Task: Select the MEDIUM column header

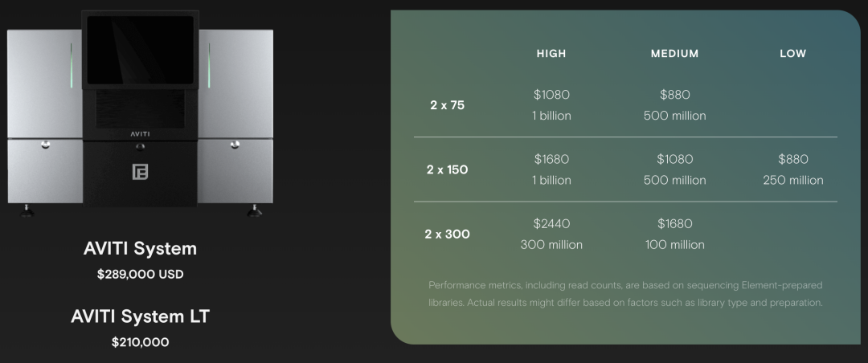Action: [675, 54]
